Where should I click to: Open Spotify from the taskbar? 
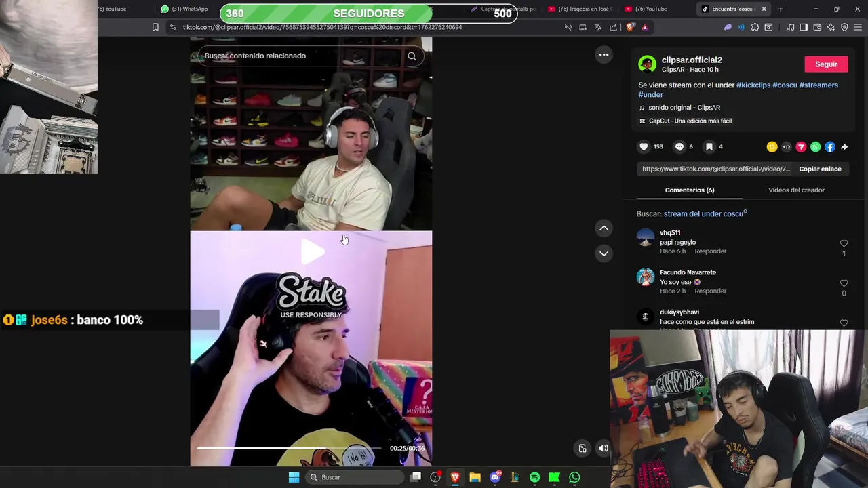click(x=534, y=477)
